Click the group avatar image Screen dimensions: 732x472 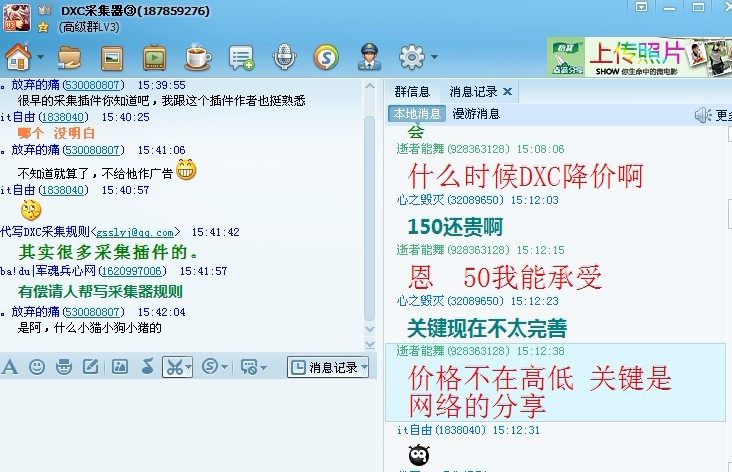tap(17, 18)
